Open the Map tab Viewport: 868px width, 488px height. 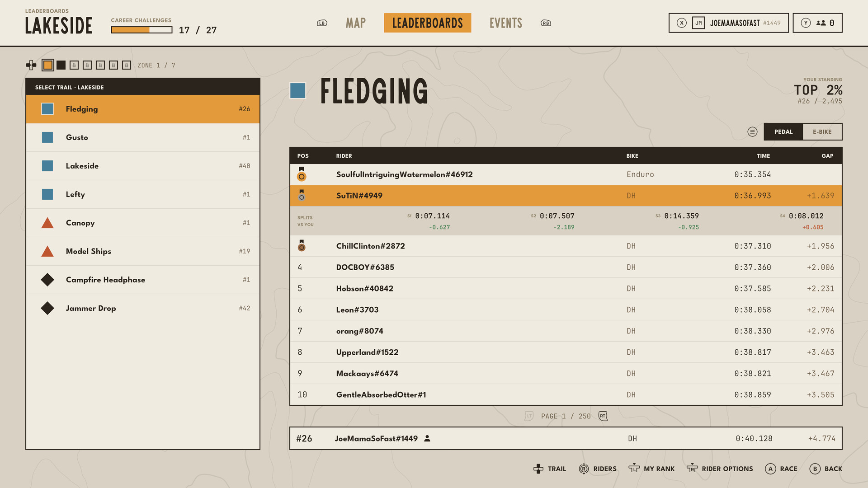click(x=356, y=23)
